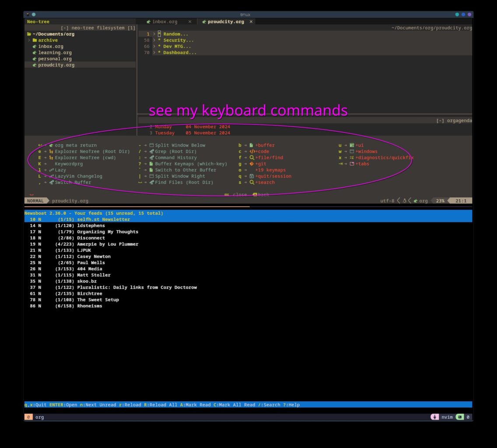
Task: Click the +quit/session icon
Action: click(x=252, y=176)
